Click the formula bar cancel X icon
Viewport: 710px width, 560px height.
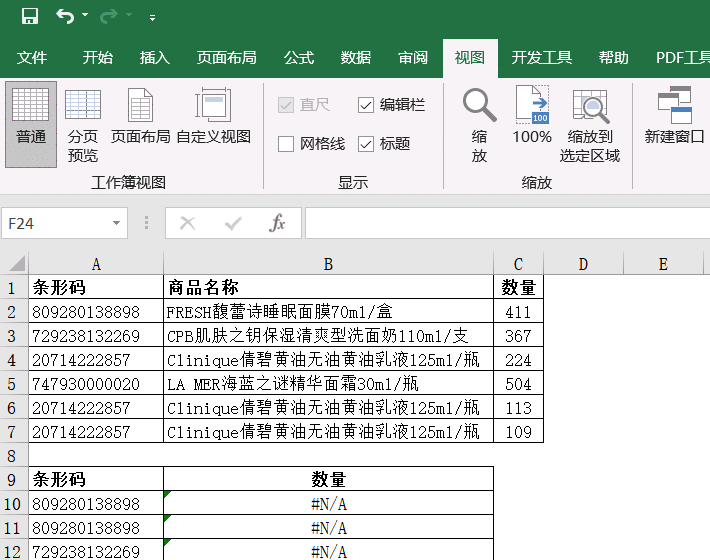click(187, 223)
